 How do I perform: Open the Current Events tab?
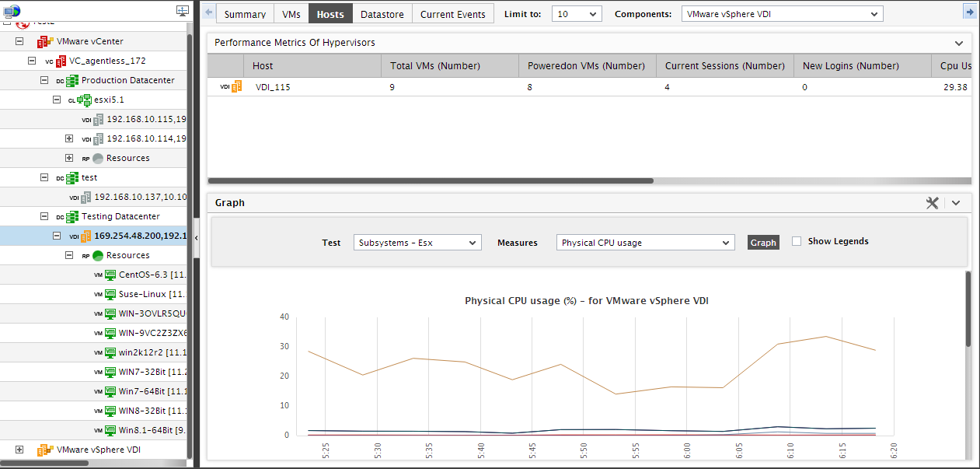coord(452,14)
